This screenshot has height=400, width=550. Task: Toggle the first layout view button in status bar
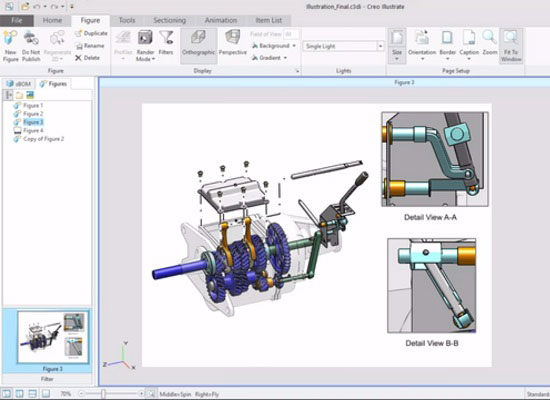6,394
